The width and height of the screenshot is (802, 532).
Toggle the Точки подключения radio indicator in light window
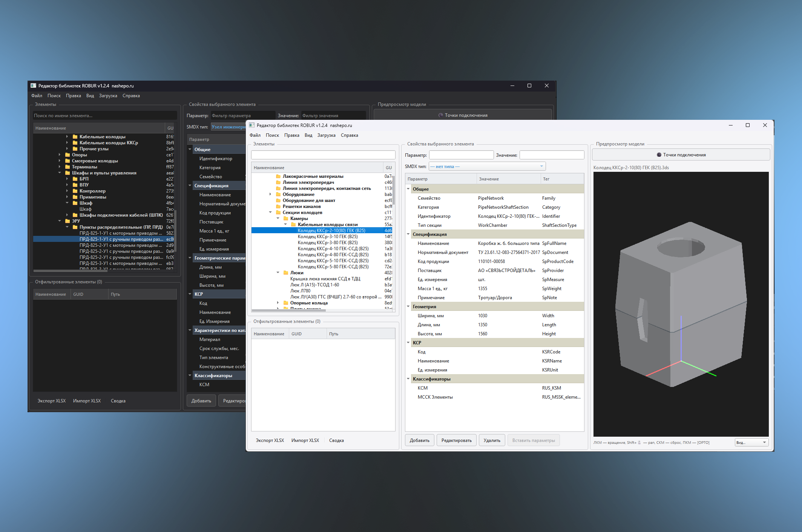click(659, 155)
